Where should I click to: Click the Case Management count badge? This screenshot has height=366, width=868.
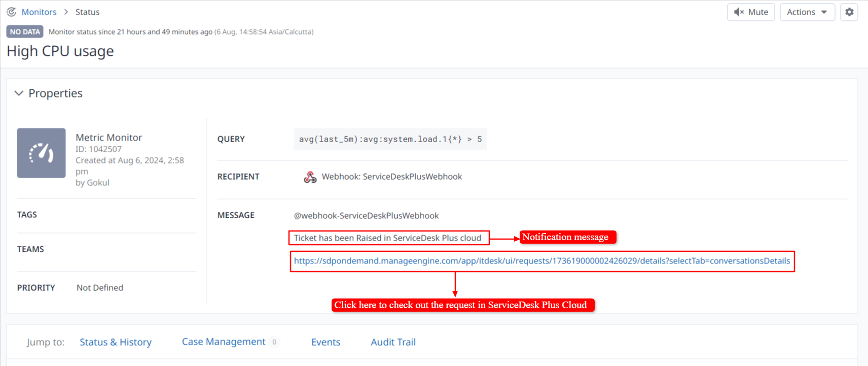point(274,342)
